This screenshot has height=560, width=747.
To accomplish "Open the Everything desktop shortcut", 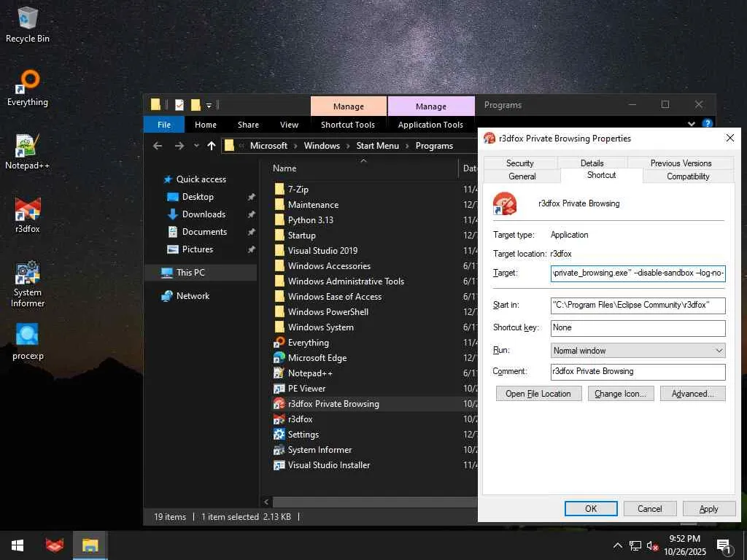I will pos(28,88).
